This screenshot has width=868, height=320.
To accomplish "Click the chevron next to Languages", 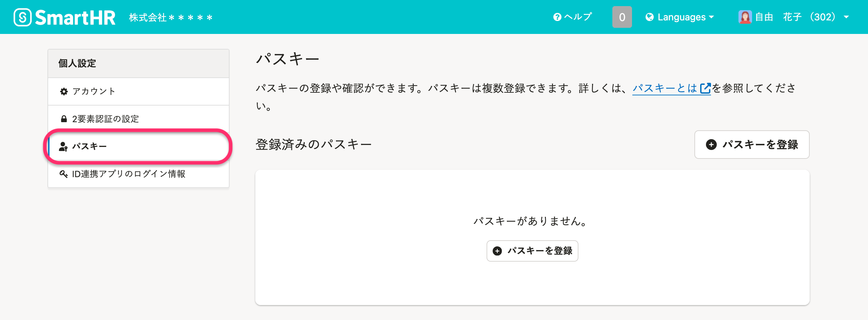I will click(712, 18).
